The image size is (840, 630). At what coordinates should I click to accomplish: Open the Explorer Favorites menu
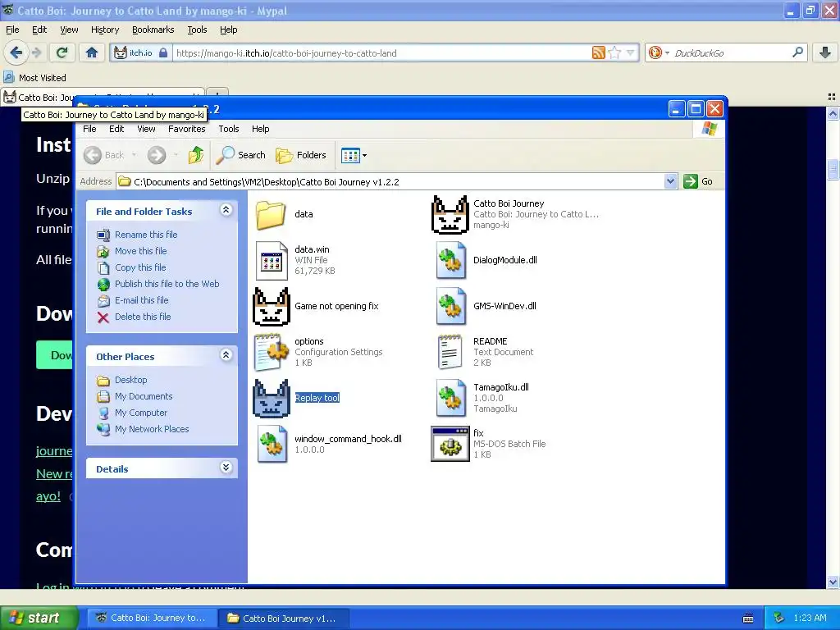[x=186, y=129]
